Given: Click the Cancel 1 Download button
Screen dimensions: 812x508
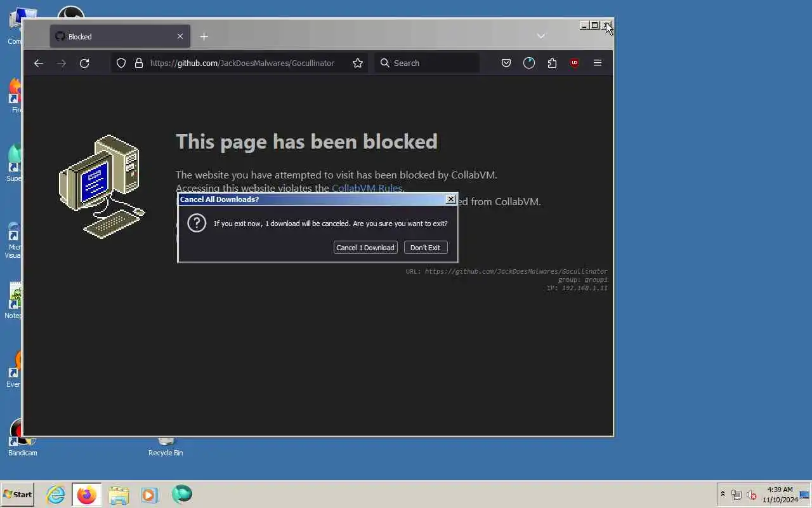Looking at the screenshot, I should [x=365, y=248].
